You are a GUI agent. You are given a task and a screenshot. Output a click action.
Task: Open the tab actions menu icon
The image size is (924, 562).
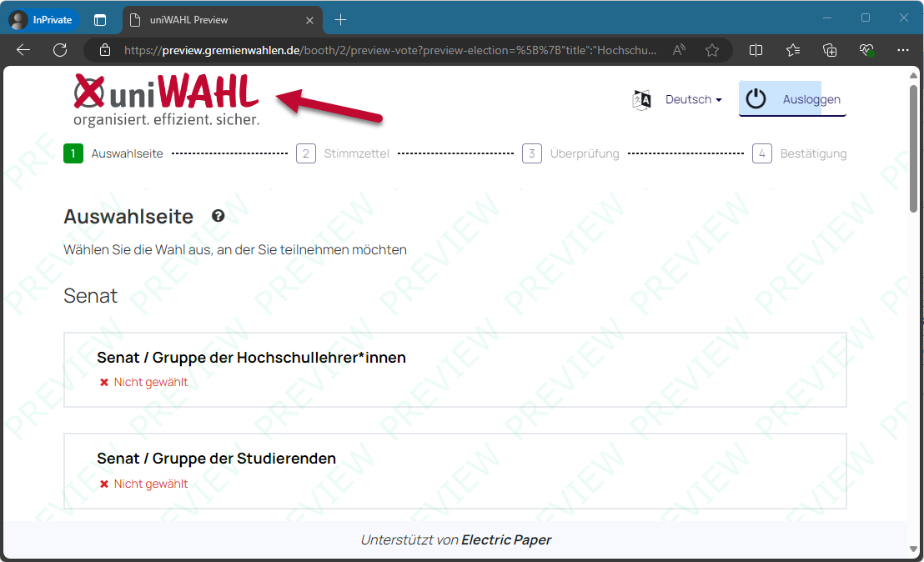pyautogui.click(x=100, y=20)
